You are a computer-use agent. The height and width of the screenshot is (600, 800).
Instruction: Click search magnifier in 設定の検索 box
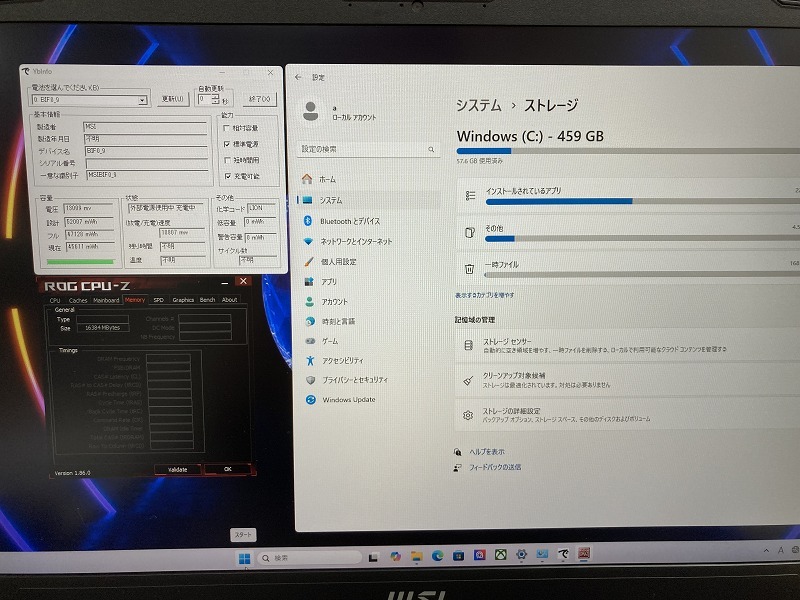431,149
